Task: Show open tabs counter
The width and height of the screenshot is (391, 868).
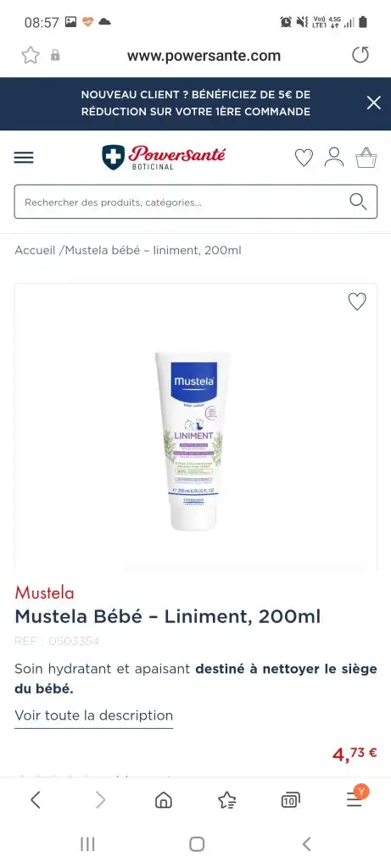Action: 290,800
